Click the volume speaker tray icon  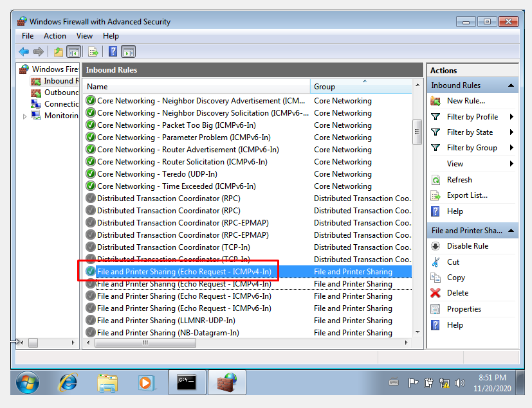tap(460, 383)
